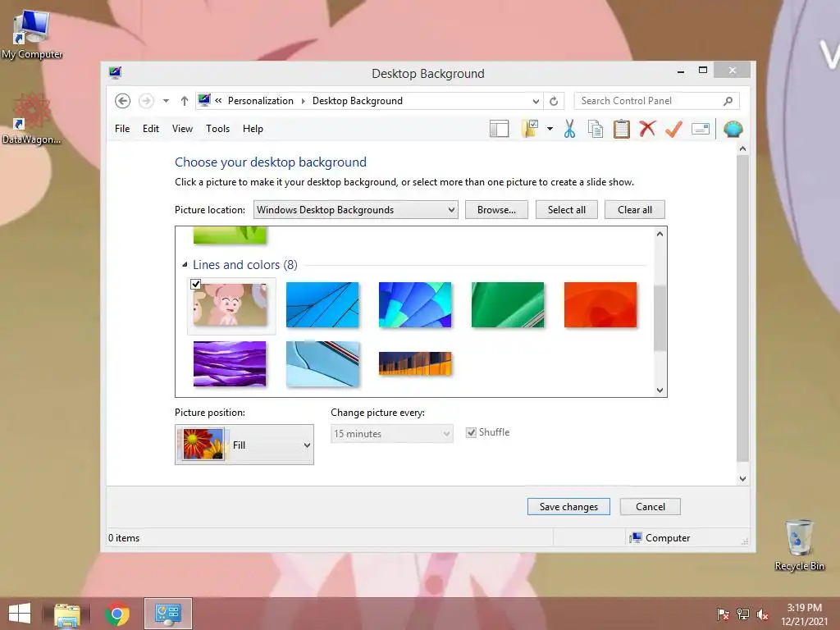Open dropdown arrow next to folder options icon
The height and width of the screenshot is (630, 840).
550,129
